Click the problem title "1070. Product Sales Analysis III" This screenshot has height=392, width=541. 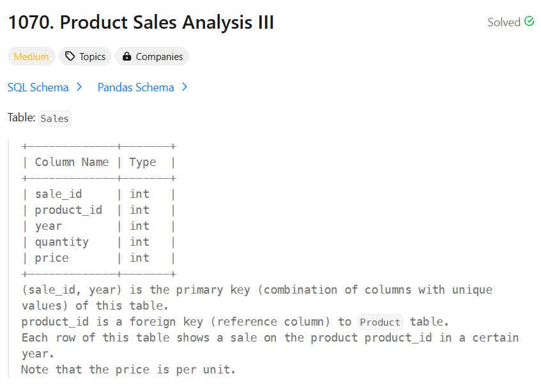click(x=141, y=22)
